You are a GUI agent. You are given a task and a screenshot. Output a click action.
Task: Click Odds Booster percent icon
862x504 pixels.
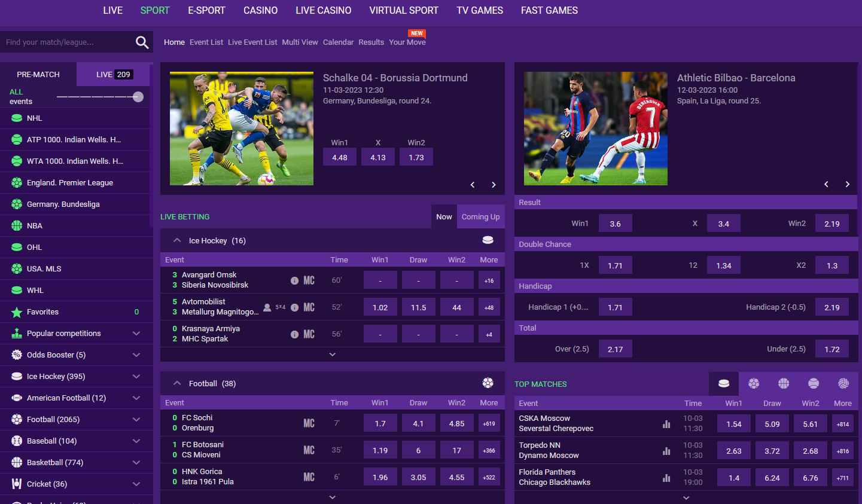(17, 355)
